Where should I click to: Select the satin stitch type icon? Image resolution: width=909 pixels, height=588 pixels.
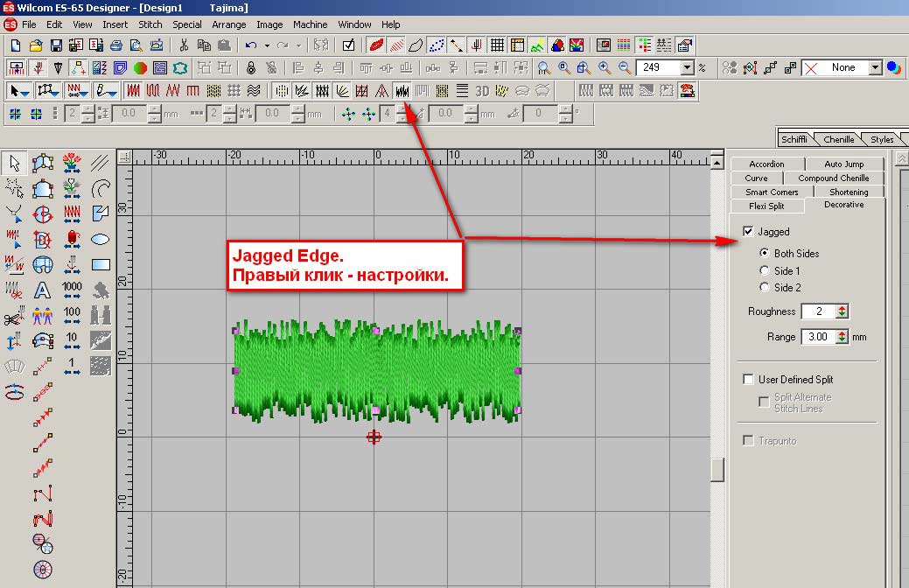coord(133,91)
